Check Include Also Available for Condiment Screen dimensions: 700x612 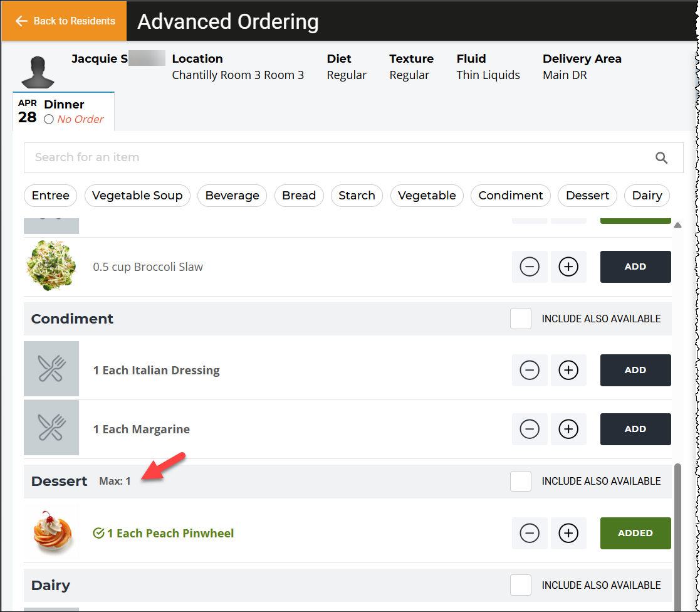[x=521, y=319]
